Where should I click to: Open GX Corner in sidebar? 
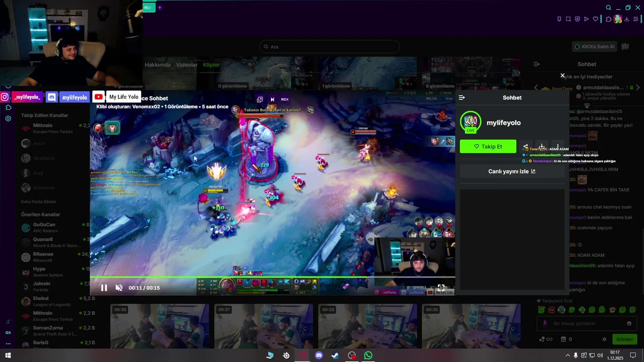pos(8,332)
